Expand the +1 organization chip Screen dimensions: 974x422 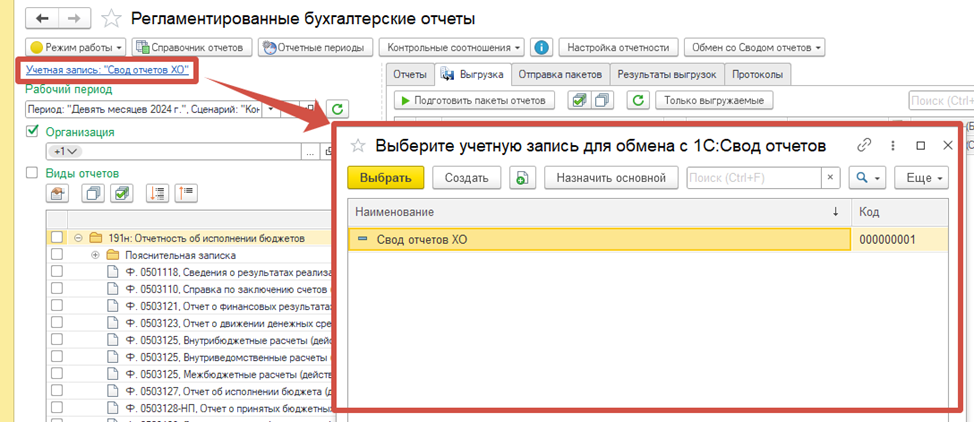(x=65, y=152)
